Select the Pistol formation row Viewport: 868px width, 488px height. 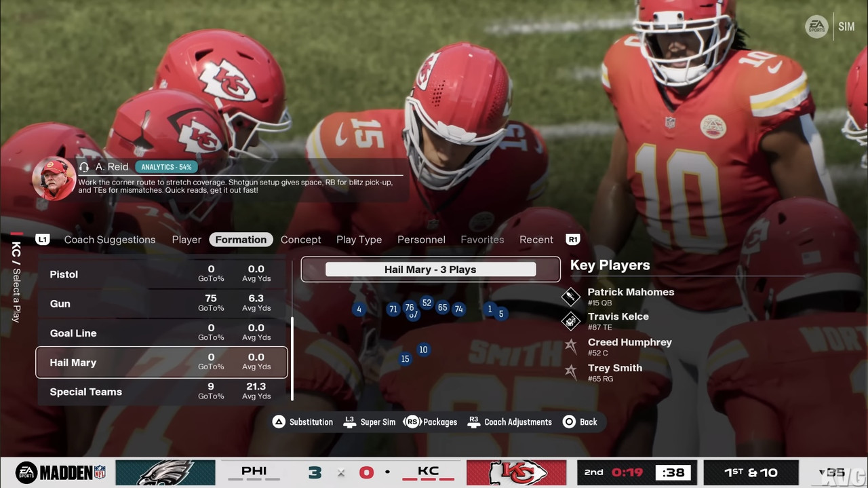click(162, 274)
